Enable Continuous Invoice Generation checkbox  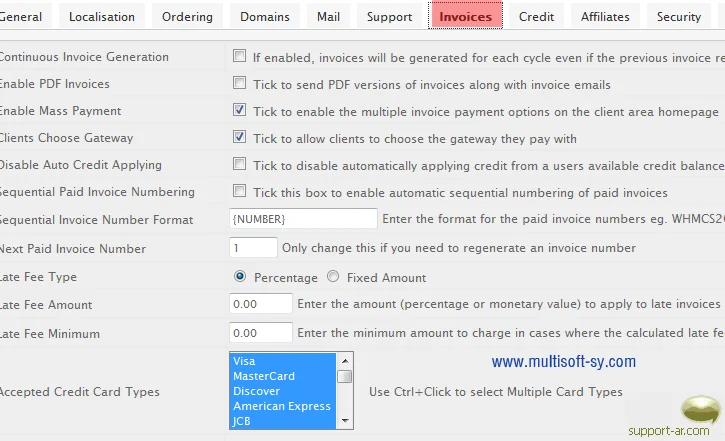click(239, 57)
